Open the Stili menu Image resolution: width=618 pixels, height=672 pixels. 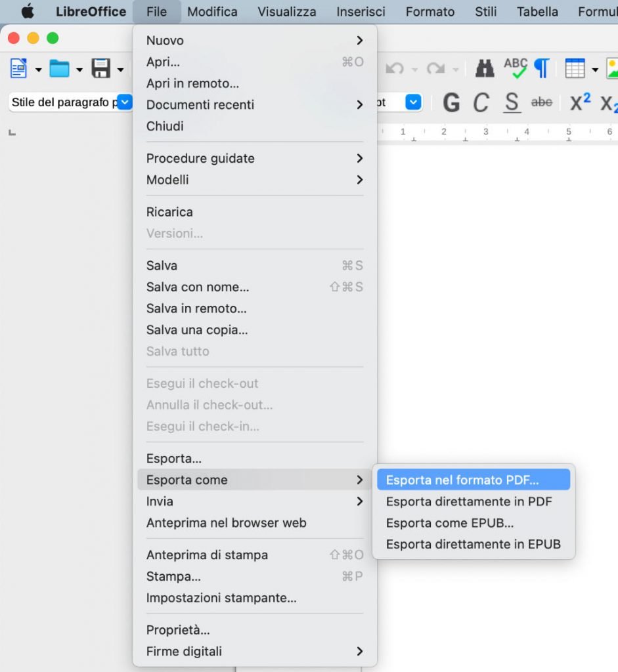[x=485, y=12]
